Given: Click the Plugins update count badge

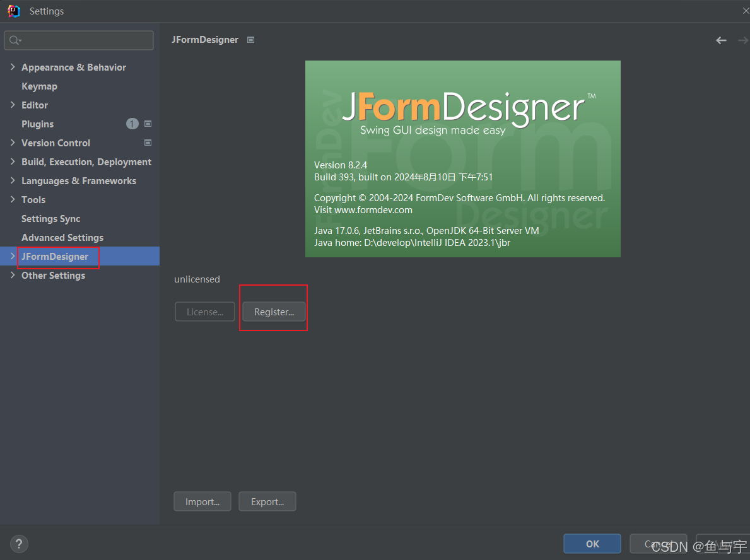Looking at the screenshot, I should (132, 124).
